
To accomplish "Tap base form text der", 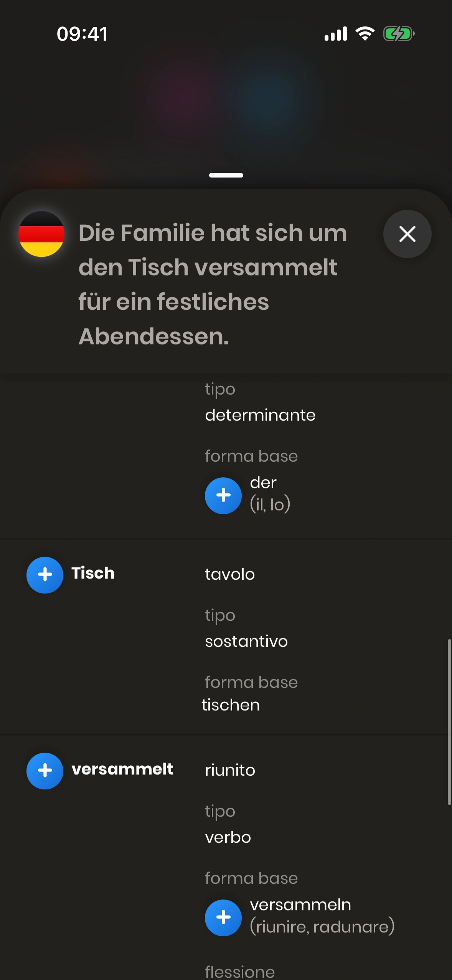I will (263, 483).
